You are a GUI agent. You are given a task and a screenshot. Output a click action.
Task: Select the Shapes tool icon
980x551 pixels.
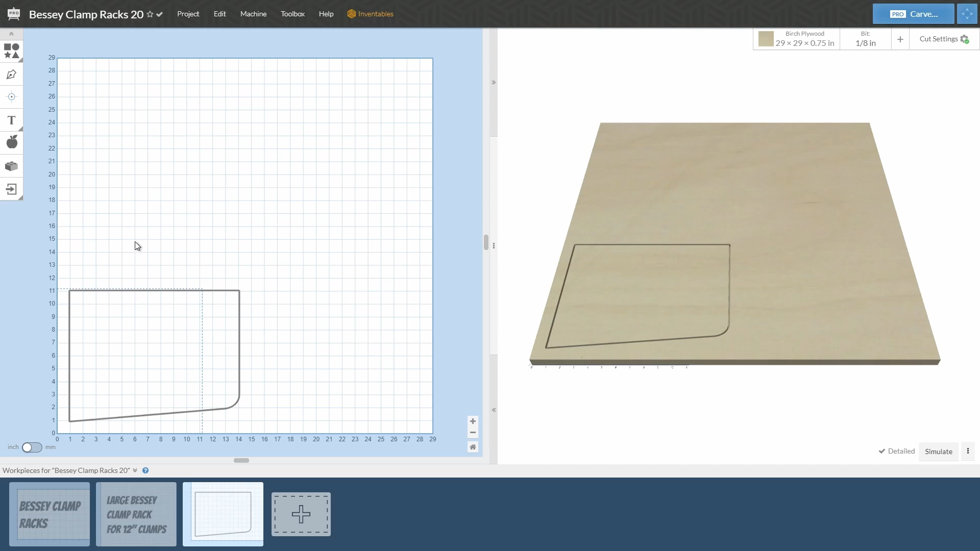pos(11,51)
